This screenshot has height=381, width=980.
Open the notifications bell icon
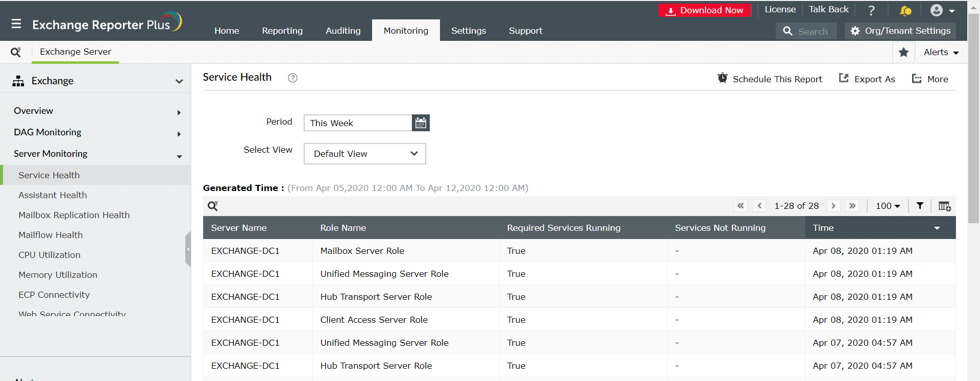[905, 10]
